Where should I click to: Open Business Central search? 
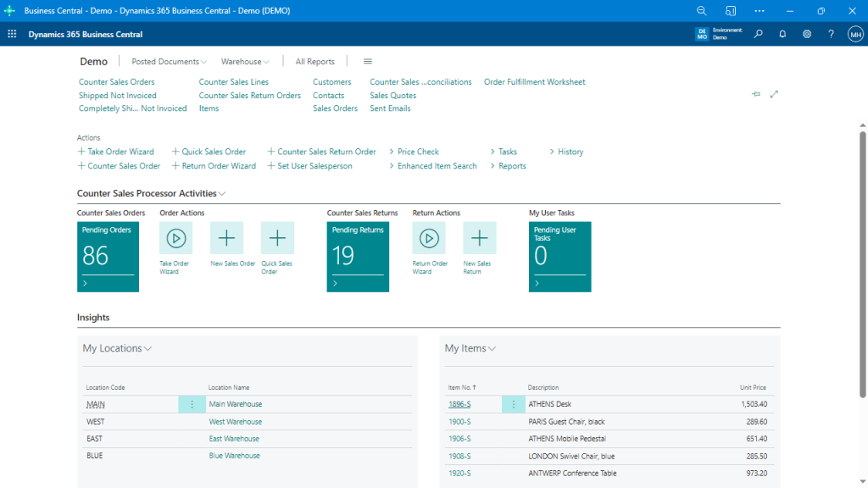tap(759, 34)
